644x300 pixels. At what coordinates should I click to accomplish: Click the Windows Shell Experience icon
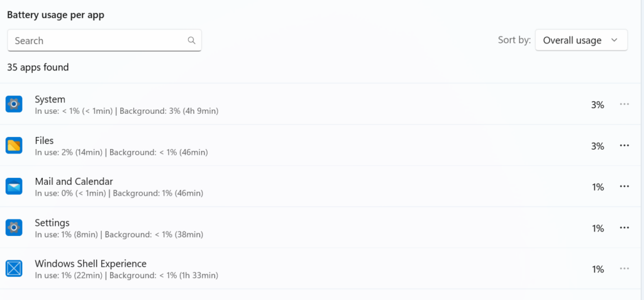[x=14, y=269]
